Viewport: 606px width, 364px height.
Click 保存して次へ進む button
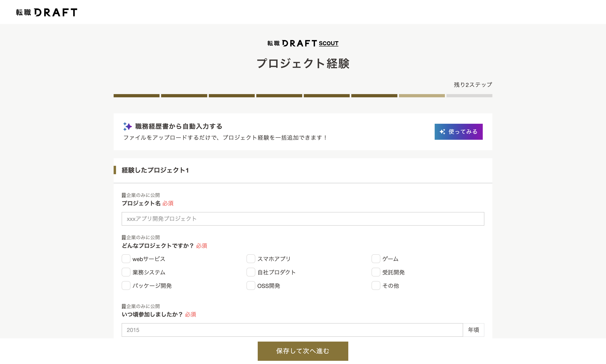coord(303,351)
